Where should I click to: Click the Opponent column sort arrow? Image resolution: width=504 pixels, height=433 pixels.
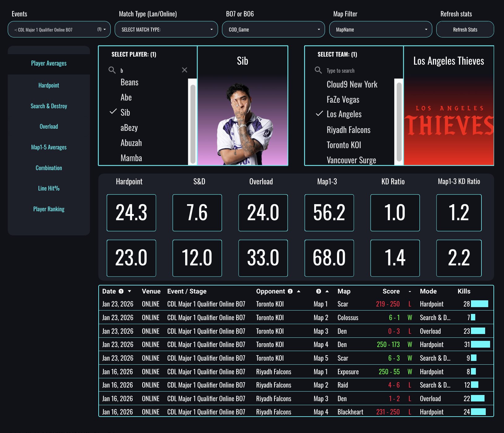[299, 291]
